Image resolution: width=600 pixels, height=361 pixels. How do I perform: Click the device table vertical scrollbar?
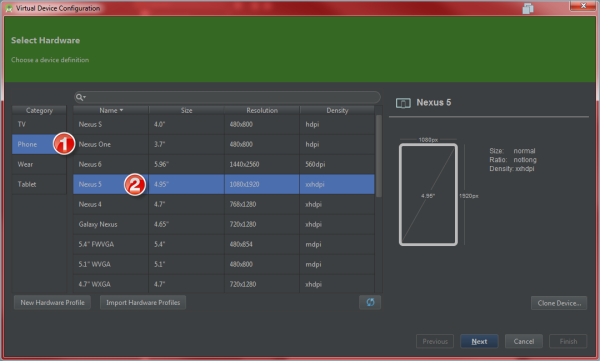click(x=378, y=156)
